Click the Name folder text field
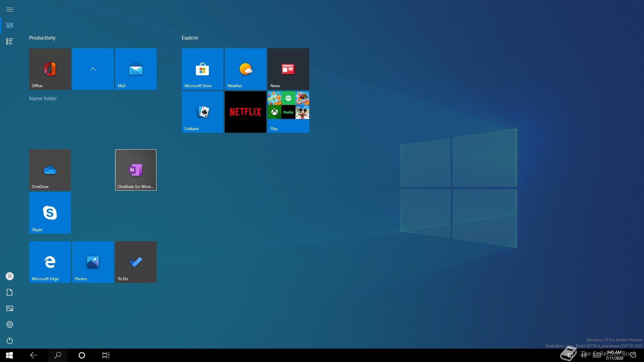The width and height of the screenshot is (644, 362). click(43, 98)
